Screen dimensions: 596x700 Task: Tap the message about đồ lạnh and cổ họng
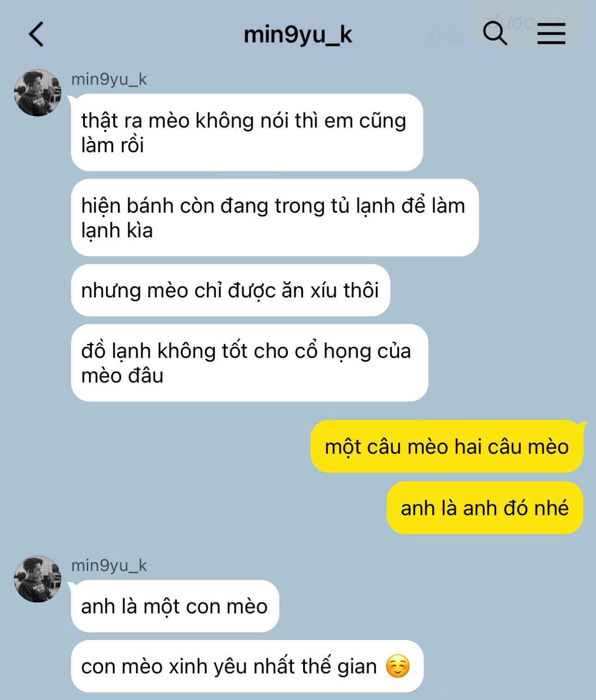tap(249, 363)
